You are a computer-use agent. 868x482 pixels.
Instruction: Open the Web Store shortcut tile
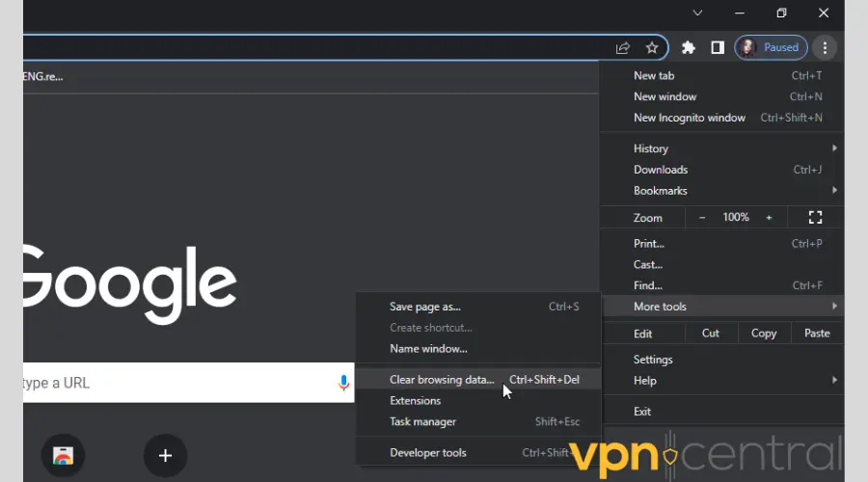tap(63, 455)
